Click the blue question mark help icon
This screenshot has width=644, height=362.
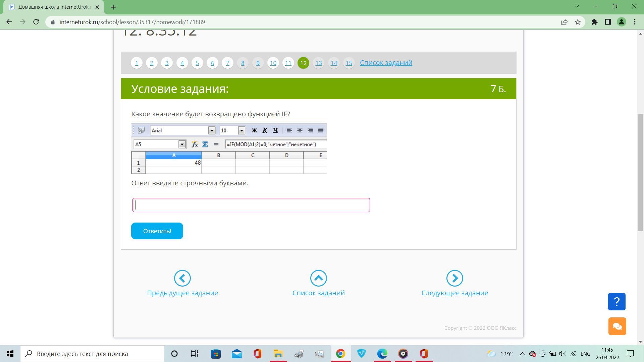[x=616, y=302]
